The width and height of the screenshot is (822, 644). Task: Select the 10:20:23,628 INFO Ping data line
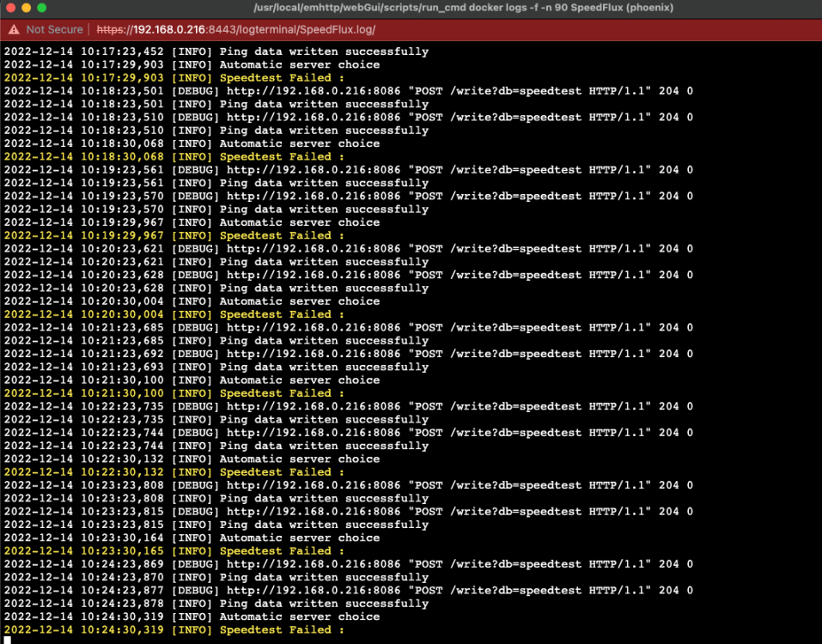tap(216, 288)
